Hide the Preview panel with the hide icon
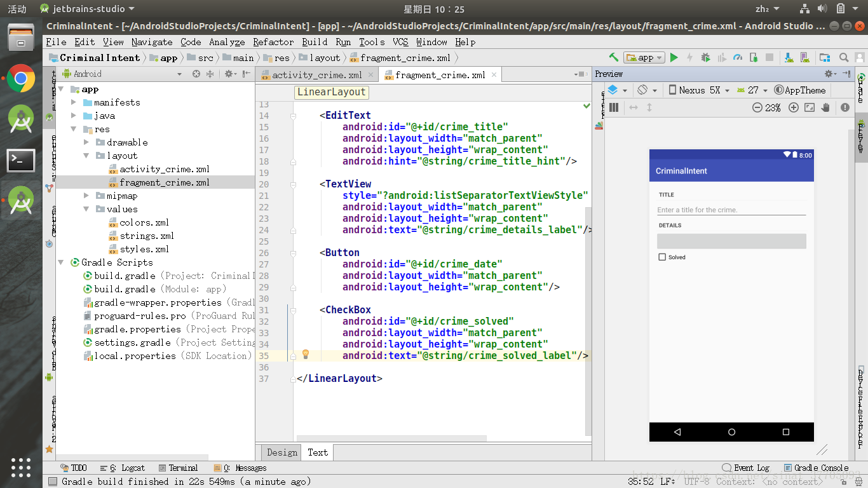Screen dimensions: 868x488 tap(846, 74)
